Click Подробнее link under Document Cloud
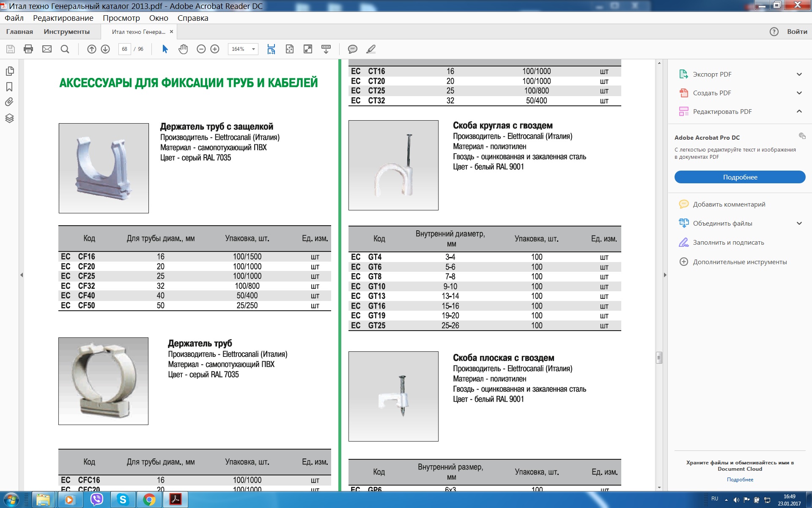The image size is (812, 508). (740, 480)
